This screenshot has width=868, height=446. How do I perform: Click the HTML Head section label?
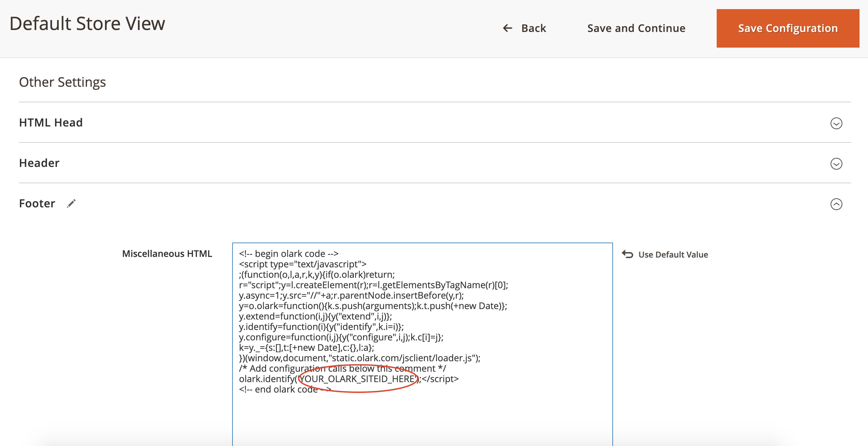[x=51, y=122]
